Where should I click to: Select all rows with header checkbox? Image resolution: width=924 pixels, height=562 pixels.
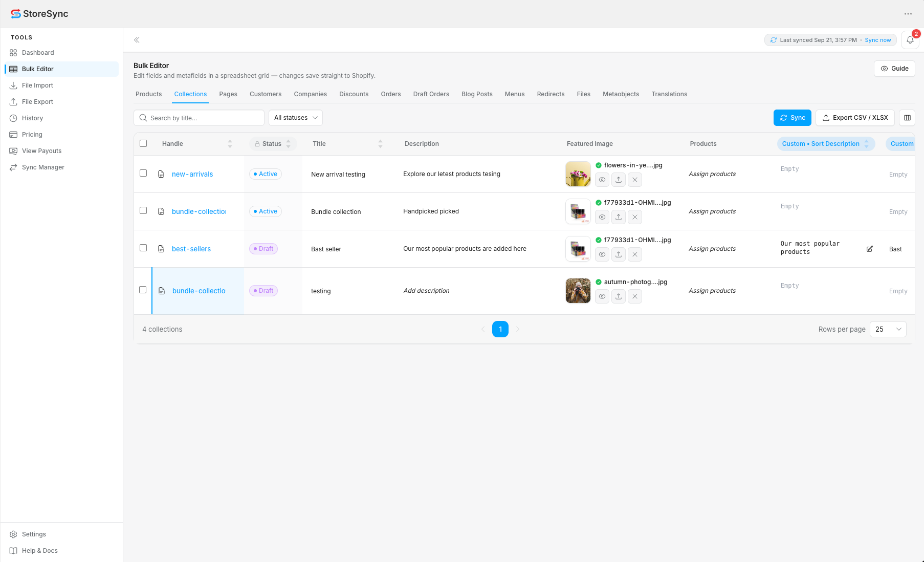pyautogui.click(x=143, y=143)
